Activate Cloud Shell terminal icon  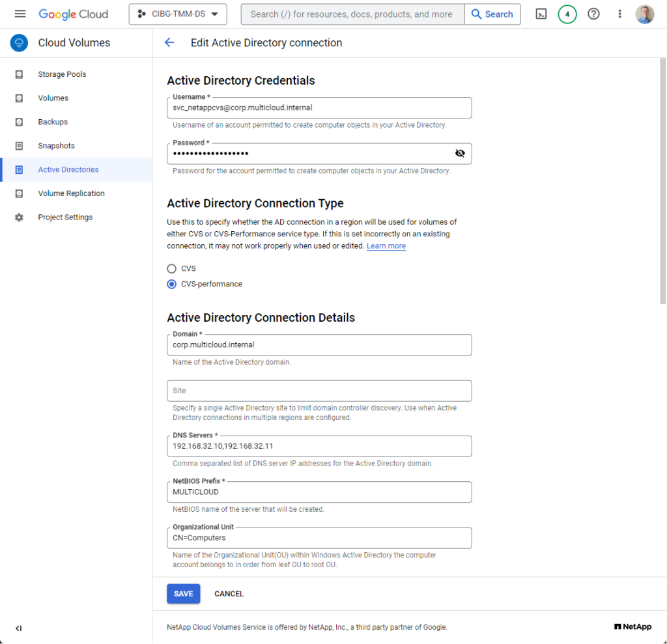(x=541, y=14)
